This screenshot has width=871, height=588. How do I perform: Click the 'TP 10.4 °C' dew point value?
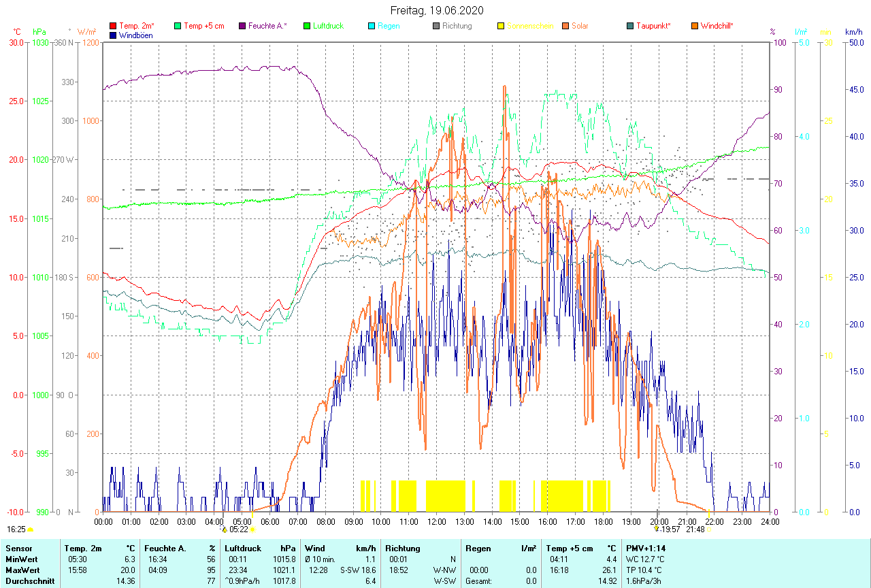click(645, 570)
